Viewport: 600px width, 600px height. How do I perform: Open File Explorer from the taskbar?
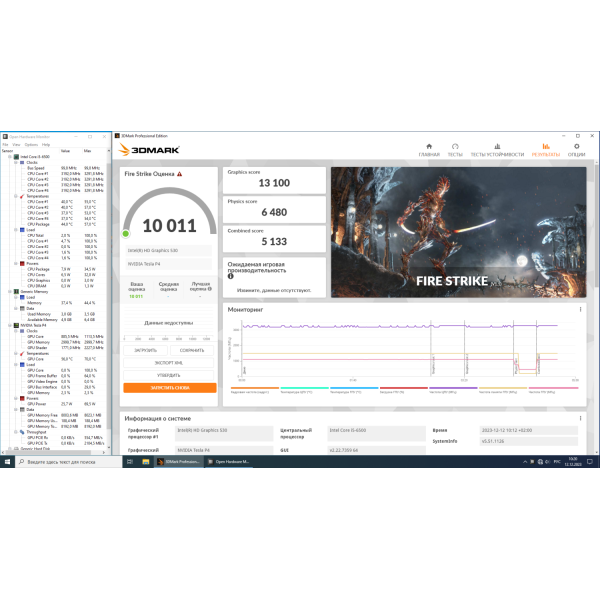[145, 462]
